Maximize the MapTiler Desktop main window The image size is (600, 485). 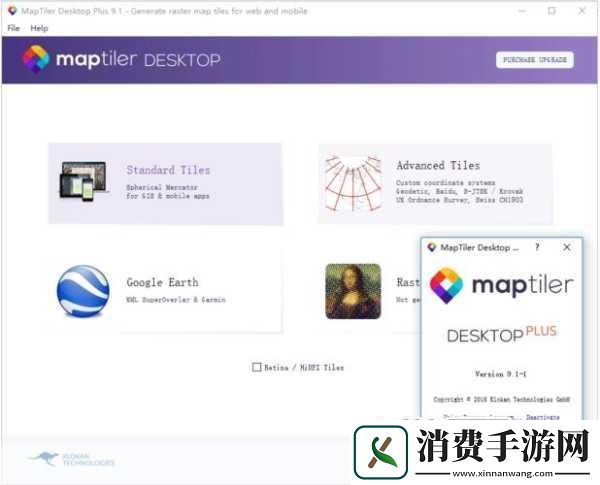click(551, 11)
